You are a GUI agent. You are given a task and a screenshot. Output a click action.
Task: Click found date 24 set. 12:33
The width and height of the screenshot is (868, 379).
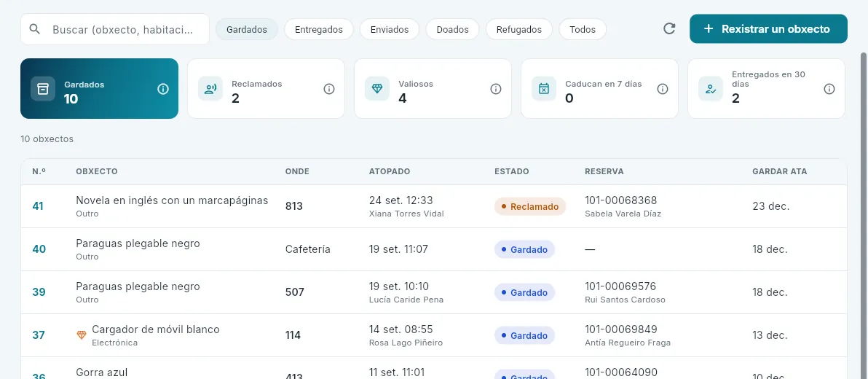tap(401, 200)
